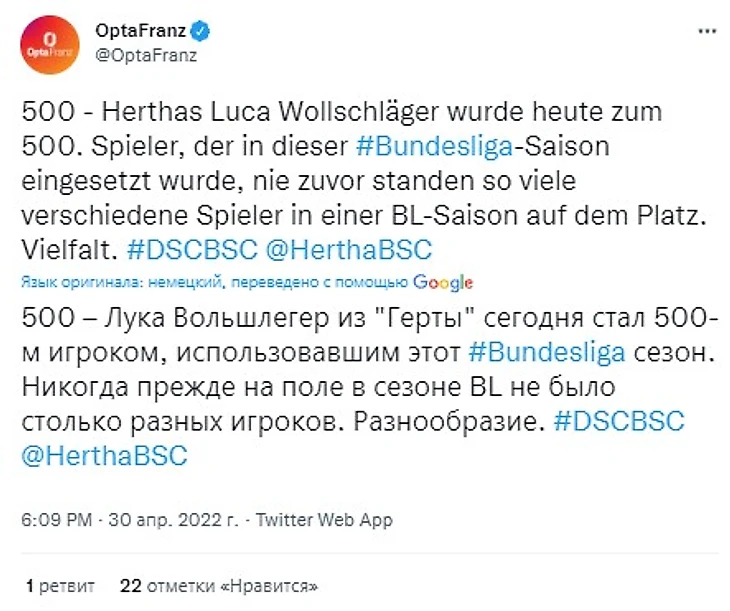This screenshot has width=730, height=611.
Task: Click the Google logo in translation notice
Action: coord(443,282)
